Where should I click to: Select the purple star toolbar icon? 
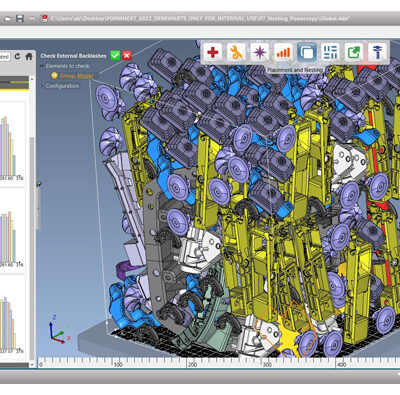click(260, 52)
